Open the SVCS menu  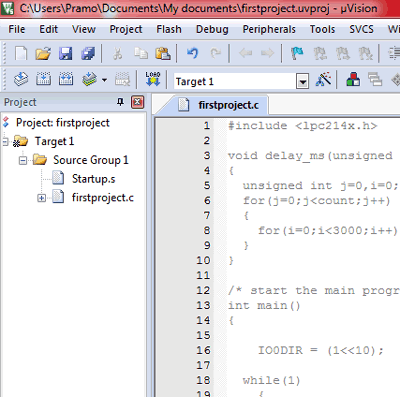click(x=361, y=29)
